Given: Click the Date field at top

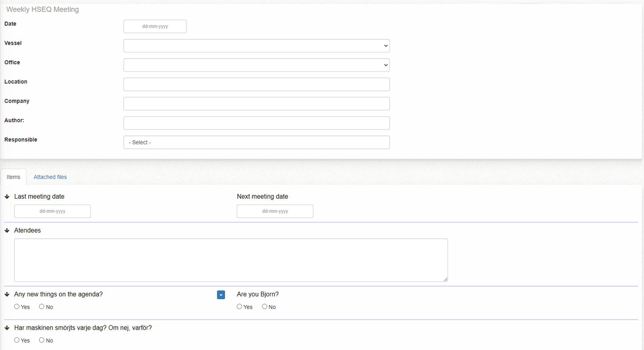Looking at the screenshot, I should 155,26.
